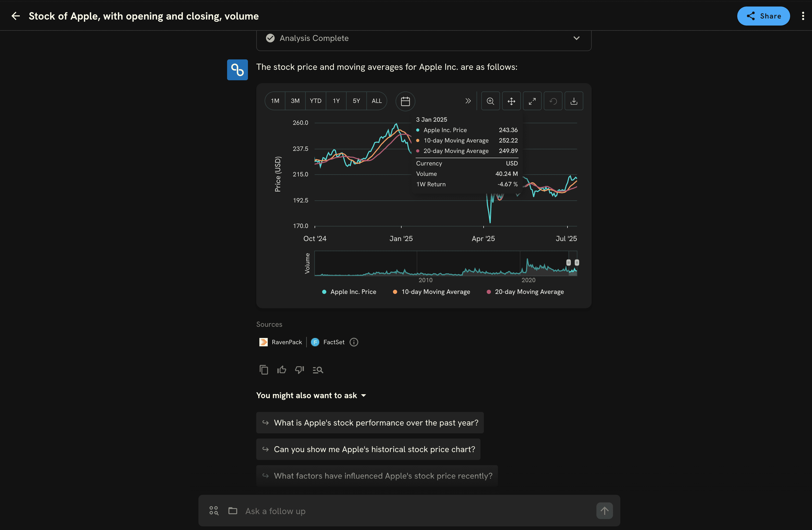
Task: Select the pan/move chart tool
Action: [511, 101]
